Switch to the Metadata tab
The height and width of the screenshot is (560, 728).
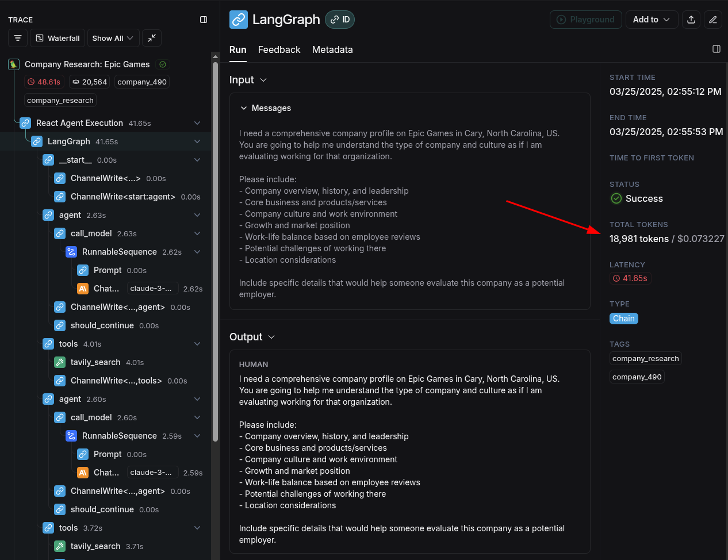[x=332, y=50]
